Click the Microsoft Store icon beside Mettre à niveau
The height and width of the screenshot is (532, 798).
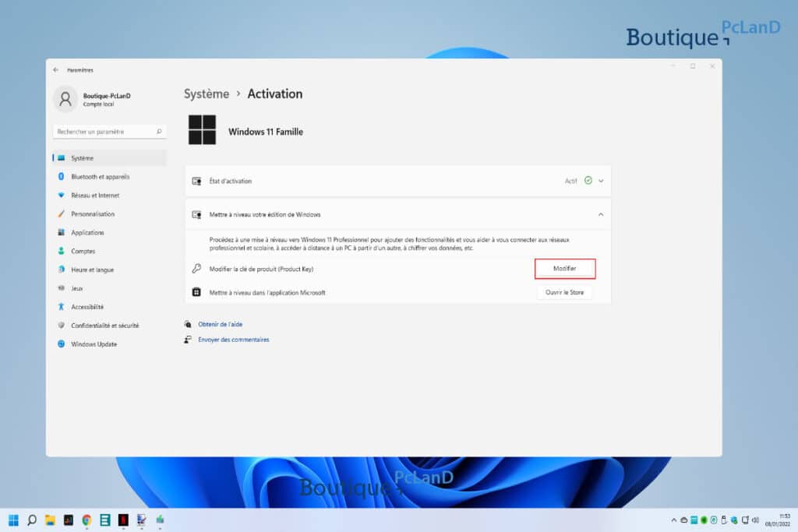[x=196, y=292]
